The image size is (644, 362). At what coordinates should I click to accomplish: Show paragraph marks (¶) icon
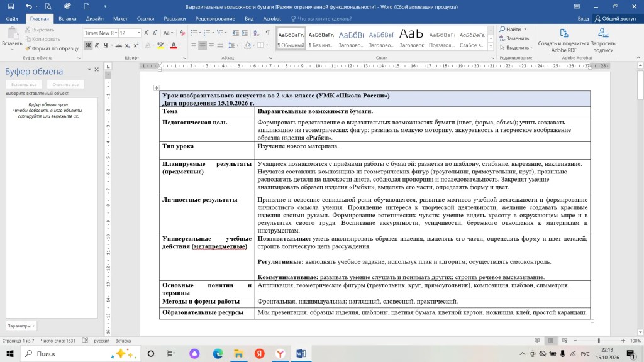267,33
